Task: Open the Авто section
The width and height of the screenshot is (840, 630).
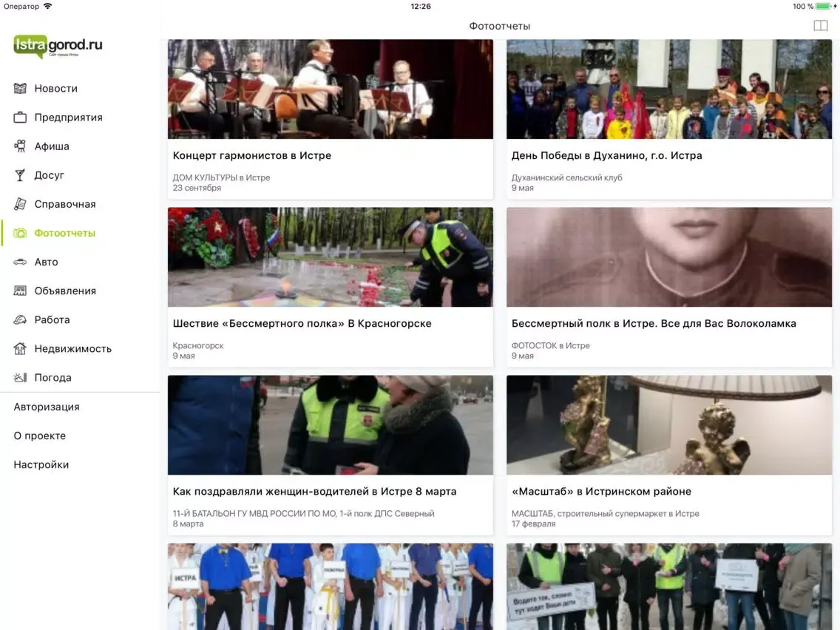Action: [x=46, y=262]
